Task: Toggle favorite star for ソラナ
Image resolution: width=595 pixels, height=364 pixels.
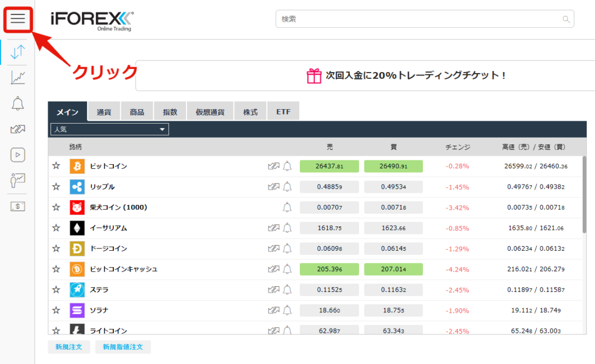Action: click(56, 310)
